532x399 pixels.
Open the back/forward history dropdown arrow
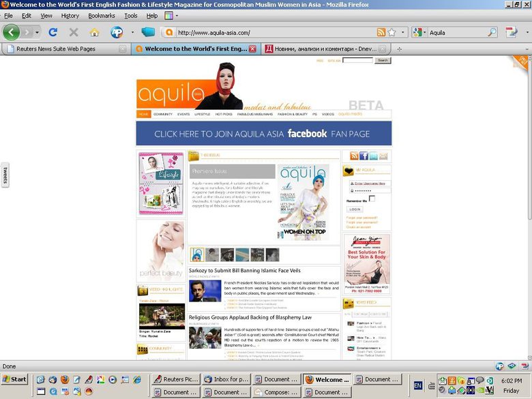point(37,33)
